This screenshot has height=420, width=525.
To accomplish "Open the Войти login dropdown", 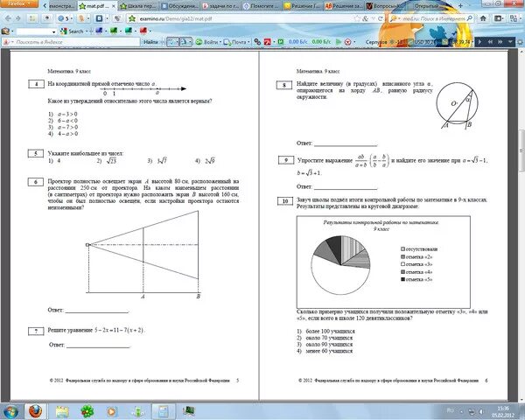I will pyautogui.click(x=208, y=42).
